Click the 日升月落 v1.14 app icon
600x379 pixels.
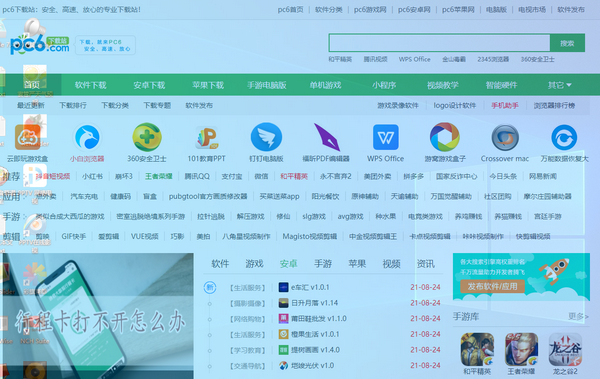click(x=283, y=303)
